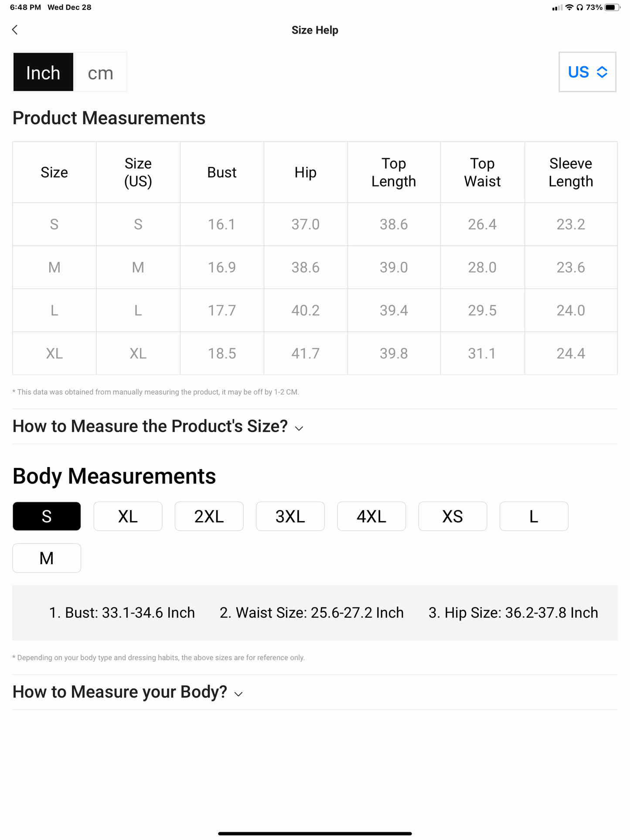Switch measurement units to Inch
This screenshot has height=840, width=630.
[43, 72]
